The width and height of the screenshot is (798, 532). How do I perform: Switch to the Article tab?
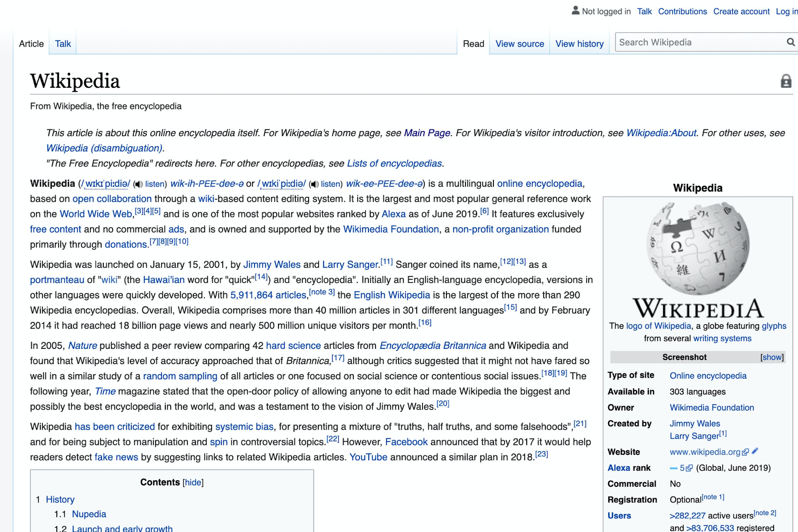[x=31, y=44]
